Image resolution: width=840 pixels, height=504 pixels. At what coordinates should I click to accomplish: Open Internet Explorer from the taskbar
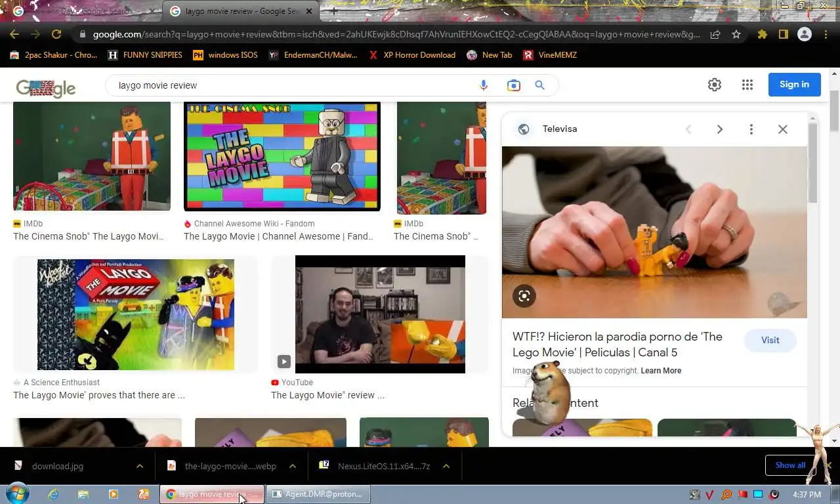pyautogui.click(x=53, y=494)
